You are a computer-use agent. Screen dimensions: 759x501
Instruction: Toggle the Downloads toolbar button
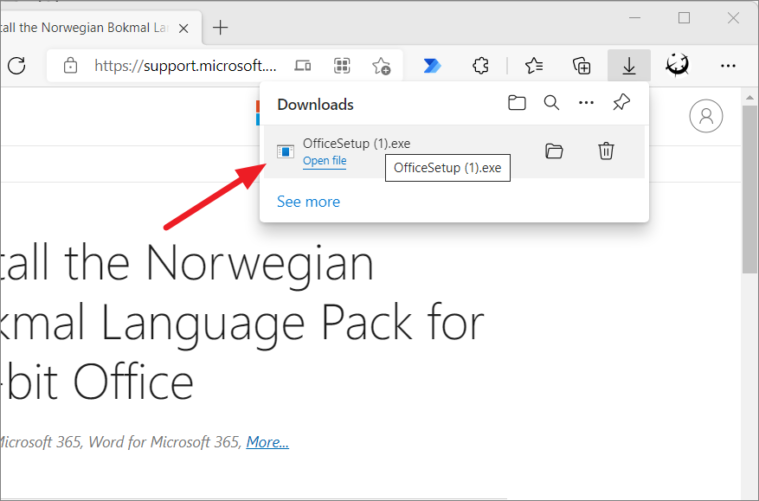pyautogui.click(x=629, y=65)
